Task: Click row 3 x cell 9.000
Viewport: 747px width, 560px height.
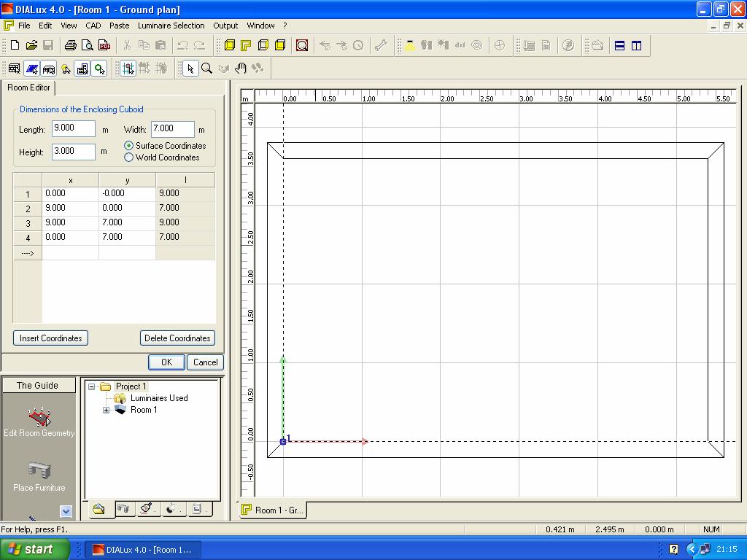Action: (71, 222)
